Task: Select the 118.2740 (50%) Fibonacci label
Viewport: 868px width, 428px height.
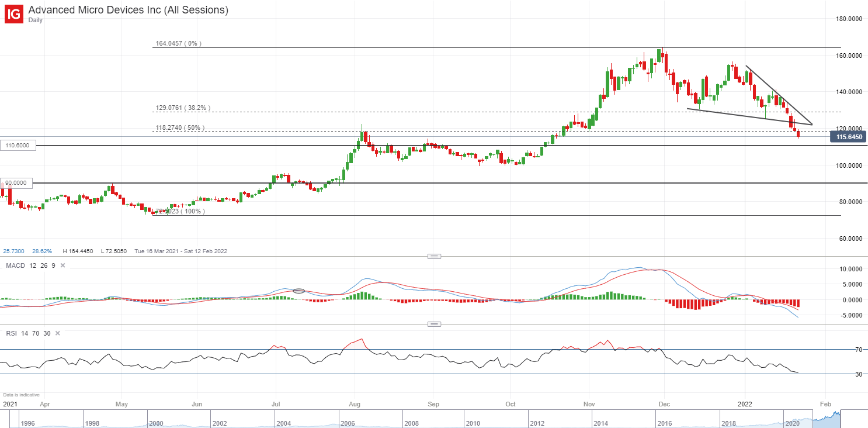Action: [180, 127]
